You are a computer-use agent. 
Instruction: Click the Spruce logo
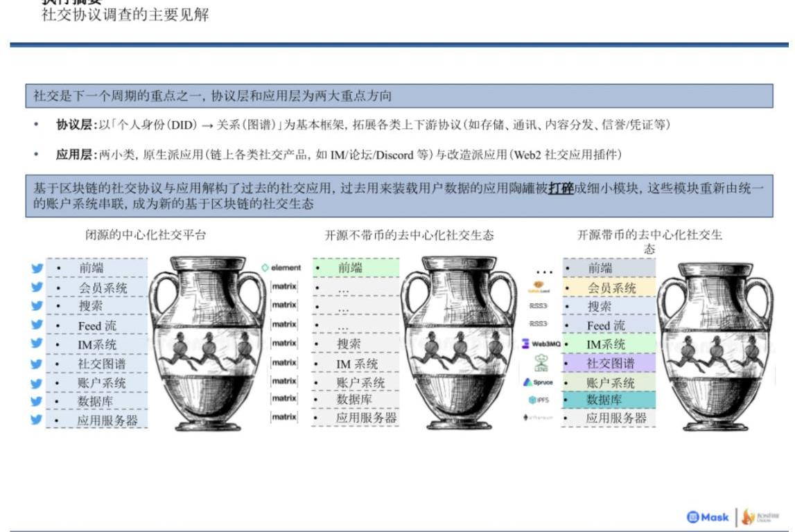point(539,382)
